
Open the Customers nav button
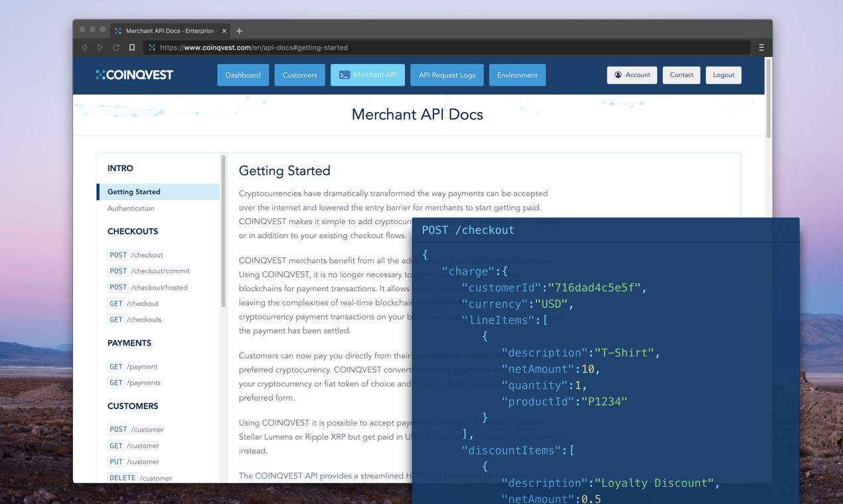tap(299, 75)
